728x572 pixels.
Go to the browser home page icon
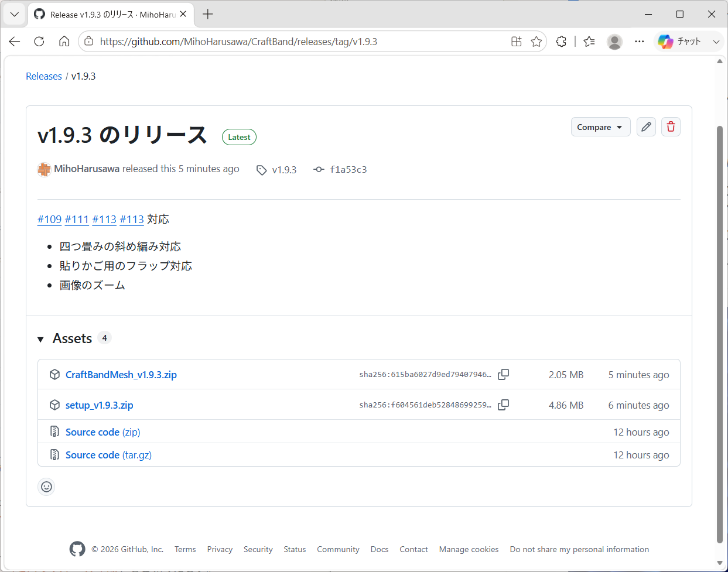coord(64,42)
